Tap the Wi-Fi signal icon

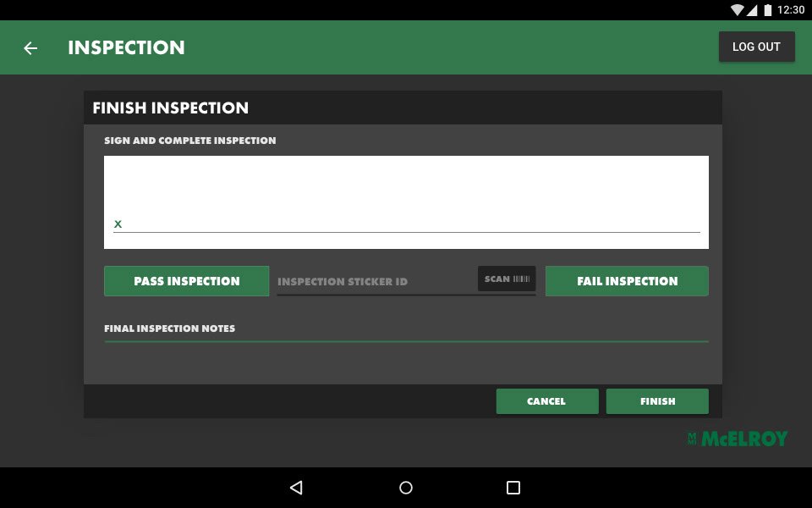737,10
